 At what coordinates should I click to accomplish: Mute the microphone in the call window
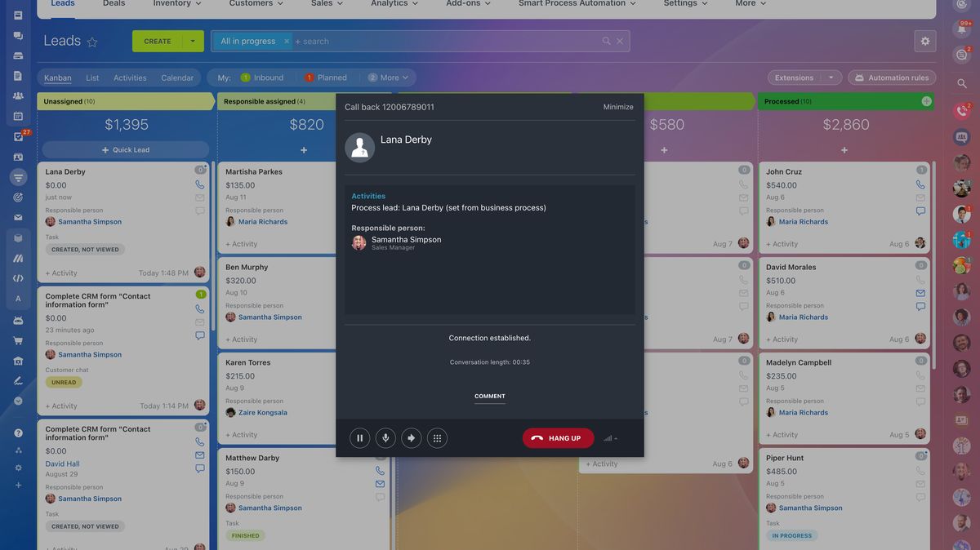tap(385, 438)
